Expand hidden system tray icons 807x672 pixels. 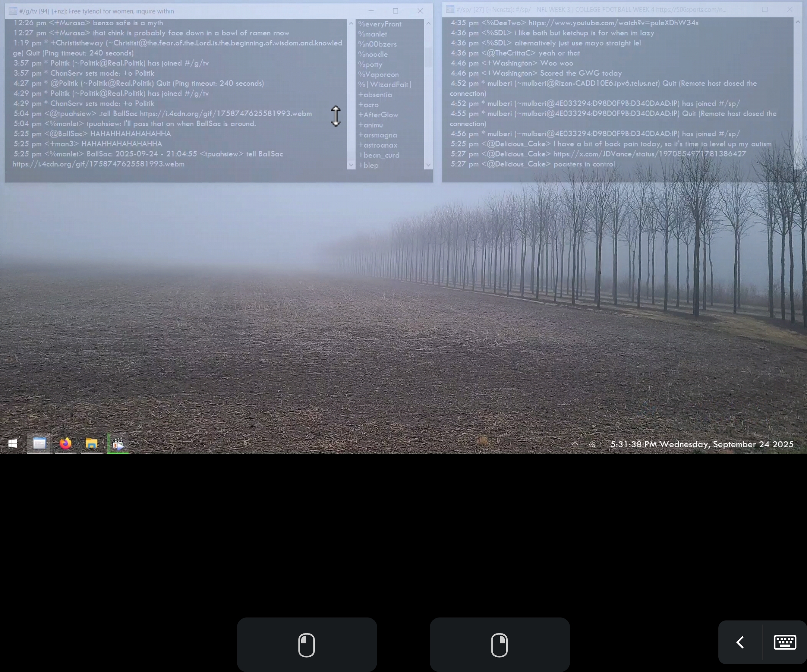click(x=575, y=444)
